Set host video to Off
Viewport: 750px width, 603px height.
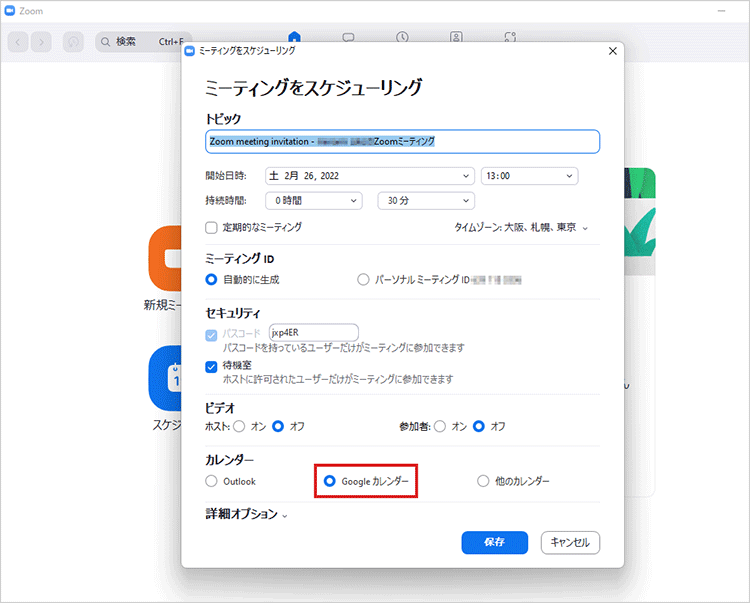coord(278,426)
